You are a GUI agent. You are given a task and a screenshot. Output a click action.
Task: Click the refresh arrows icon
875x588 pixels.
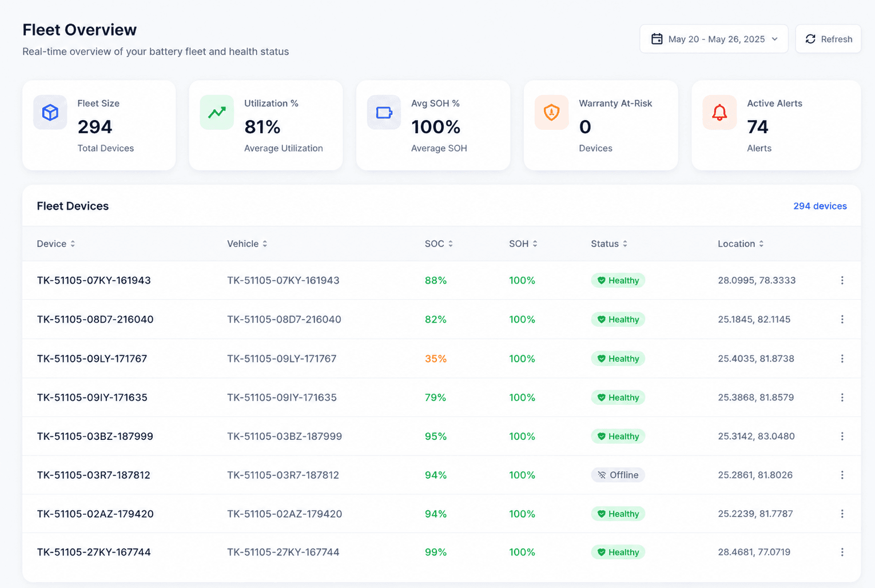tap(810, 39)
